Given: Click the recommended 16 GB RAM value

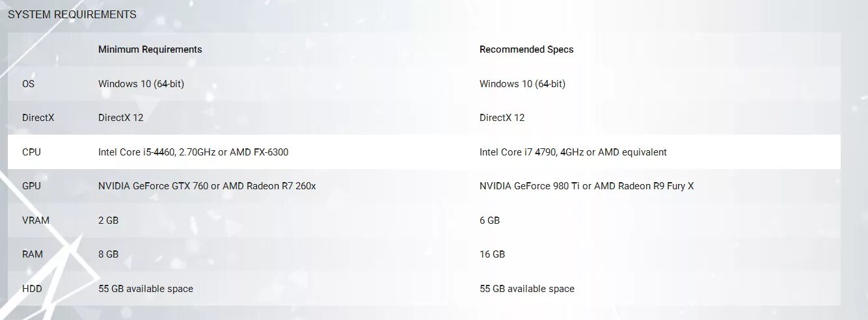Looking at the screenshot, I should pos(492,254).
